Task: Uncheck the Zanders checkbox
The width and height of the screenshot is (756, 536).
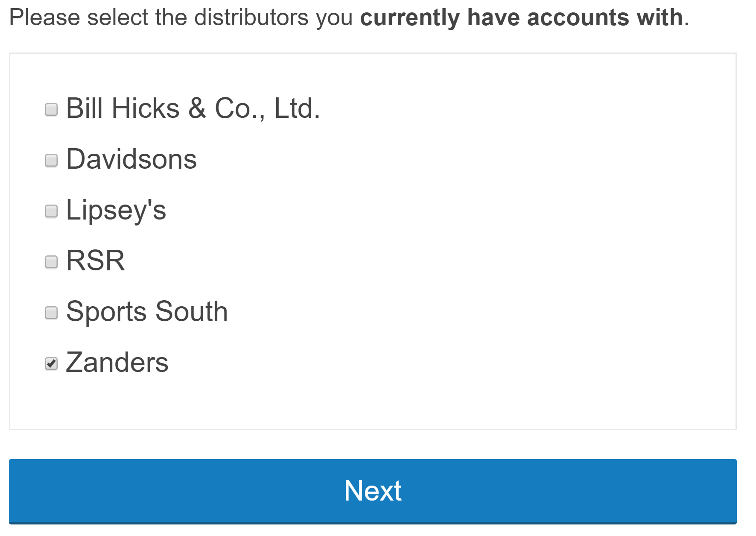Action: 51,363
